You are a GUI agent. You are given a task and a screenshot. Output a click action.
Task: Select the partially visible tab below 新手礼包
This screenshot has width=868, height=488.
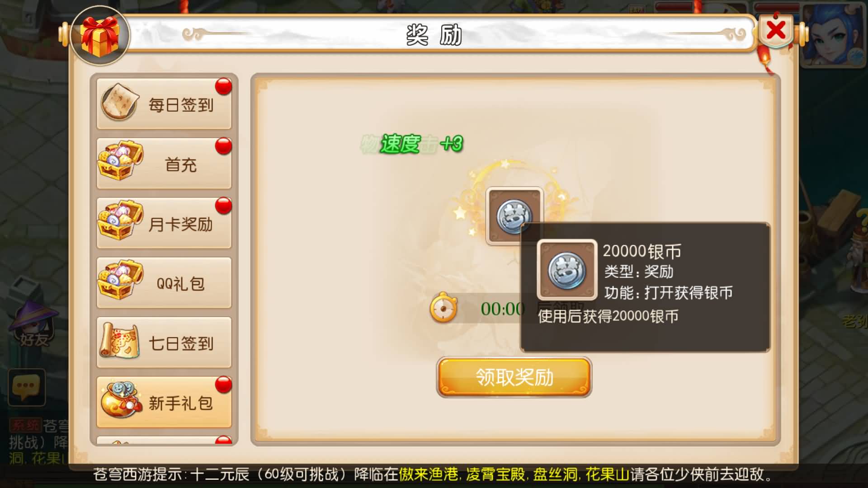[x=164, y=440]
